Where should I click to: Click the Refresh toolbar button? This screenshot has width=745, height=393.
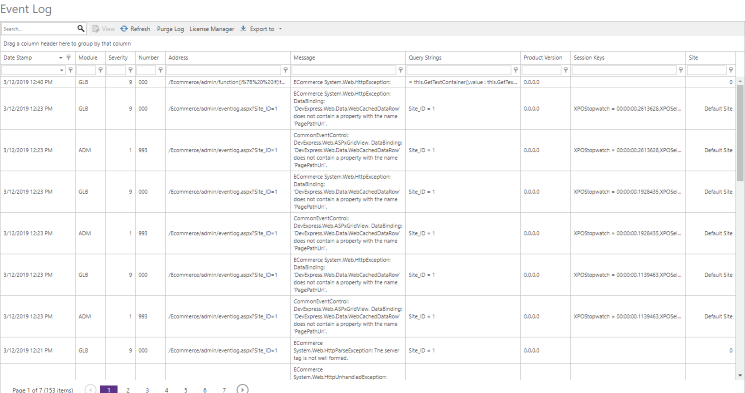pyautogui.click(x=135, y=29)
